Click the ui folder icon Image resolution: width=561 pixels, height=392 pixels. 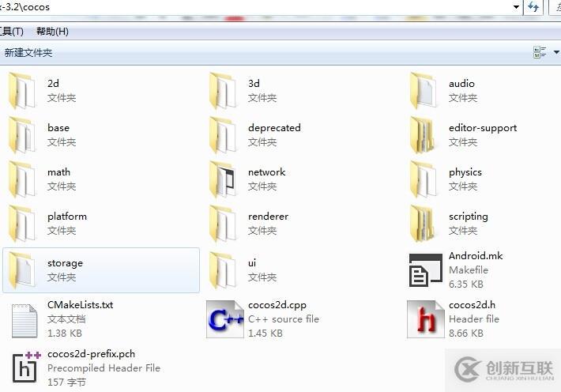point(223,270)
